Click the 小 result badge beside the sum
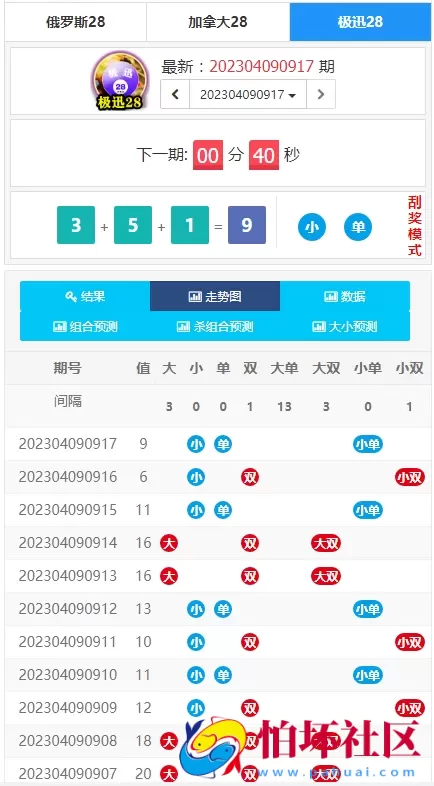434x786 pixels. pos(312,227)
